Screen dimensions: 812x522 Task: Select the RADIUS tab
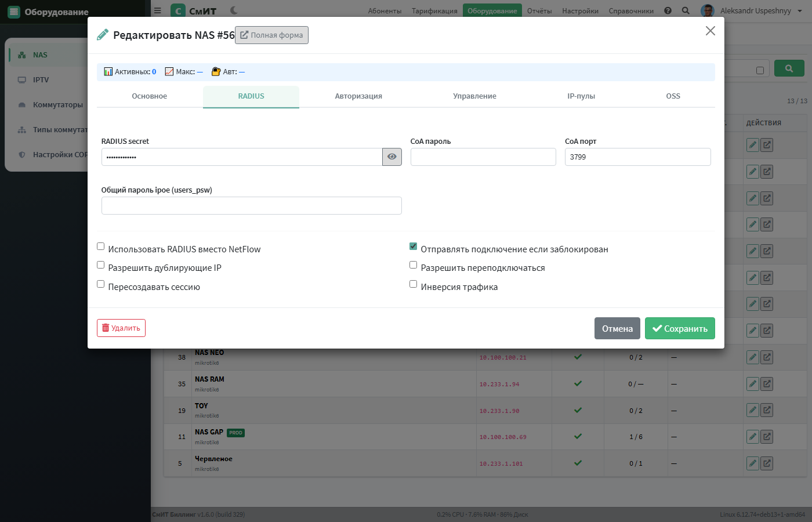click(251, 96)
